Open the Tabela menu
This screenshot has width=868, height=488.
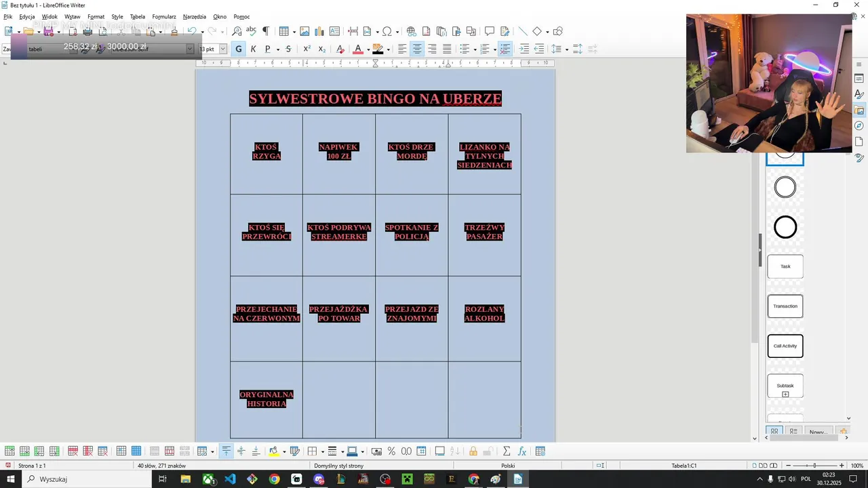[x=138, y=16]
